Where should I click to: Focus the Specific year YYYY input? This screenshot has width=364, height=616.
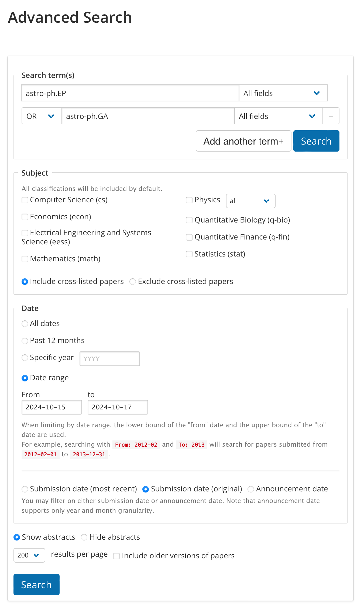109,359
